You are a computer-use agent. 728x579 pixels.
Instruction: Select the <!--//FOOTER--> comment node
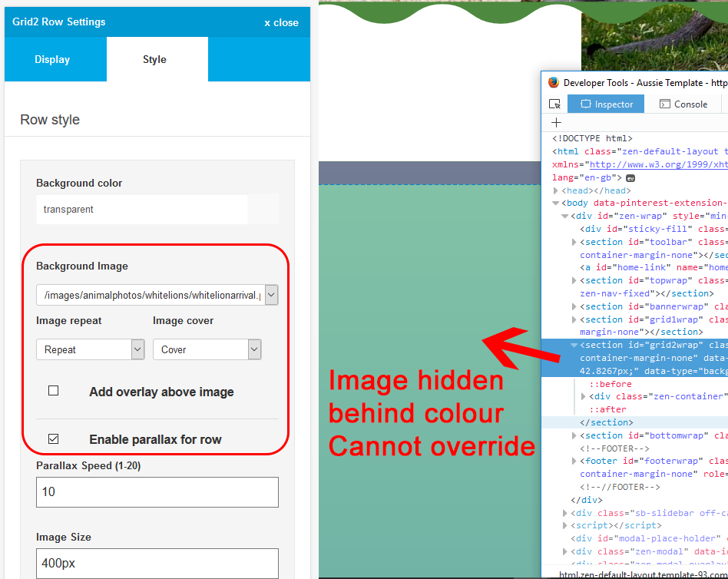620,487
